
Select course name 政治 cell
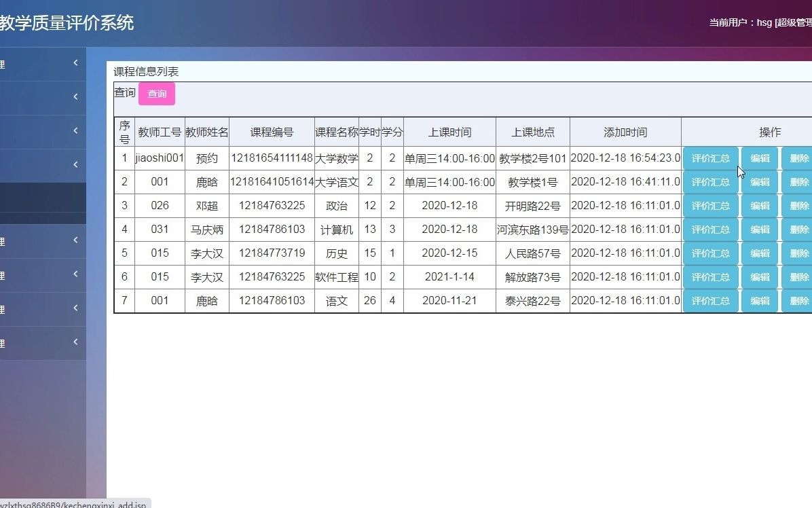point(337,206)
